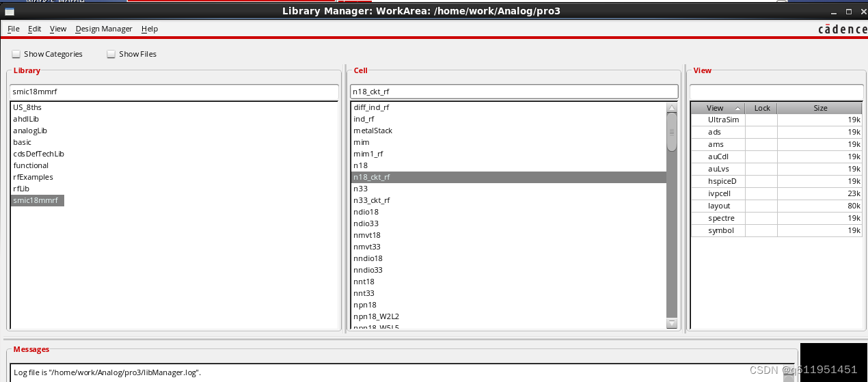Screen dimensions: 868x382
Task: Select the smic18mmrf library in list
Action: (x=38, y=200)
